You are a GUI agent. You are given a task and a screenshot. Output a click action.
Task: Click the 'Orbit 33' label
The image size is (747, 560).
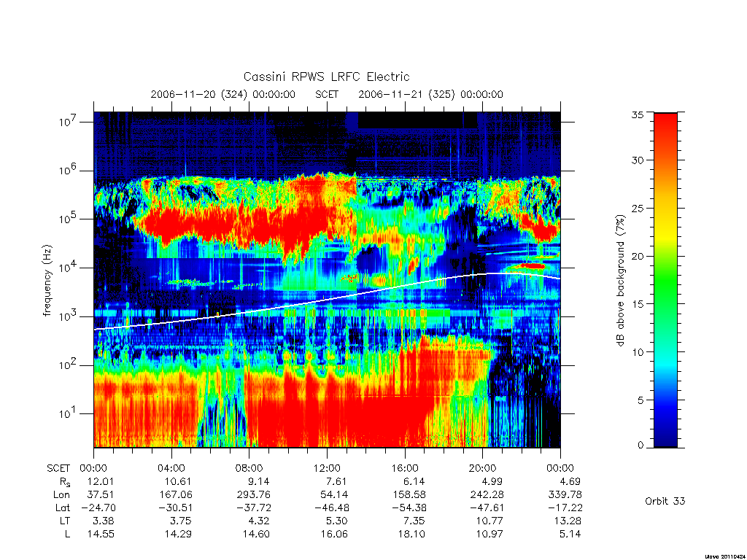coord(665,501)
